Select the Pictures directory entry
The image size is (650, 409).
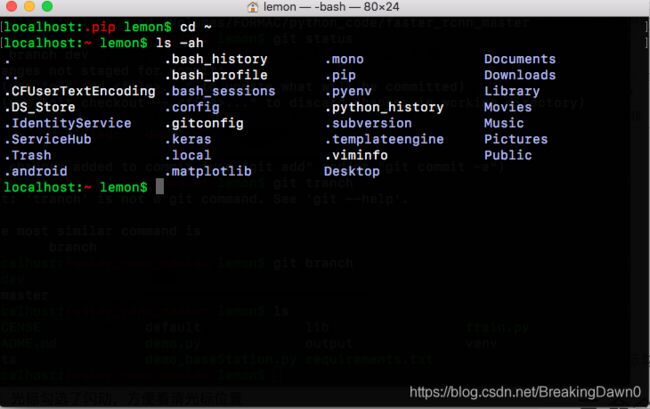pyautogui.click(x=516, y=139)
